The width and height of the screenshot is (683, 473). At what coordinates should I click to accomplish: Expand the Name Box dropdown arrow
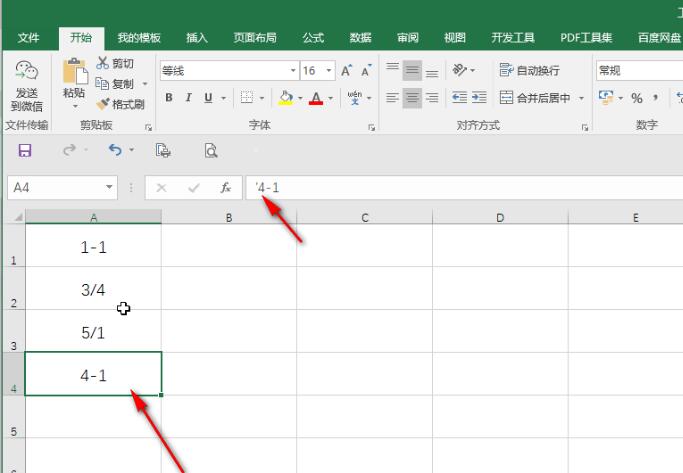pyautogui.click(x=110, y=187)
